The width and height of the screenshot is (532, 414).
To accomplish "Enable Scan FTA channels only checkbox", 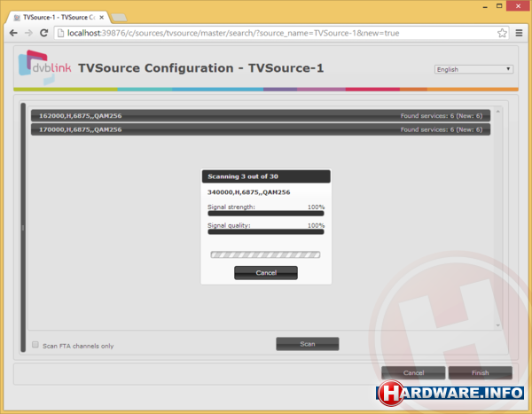I will click(35, 345).
